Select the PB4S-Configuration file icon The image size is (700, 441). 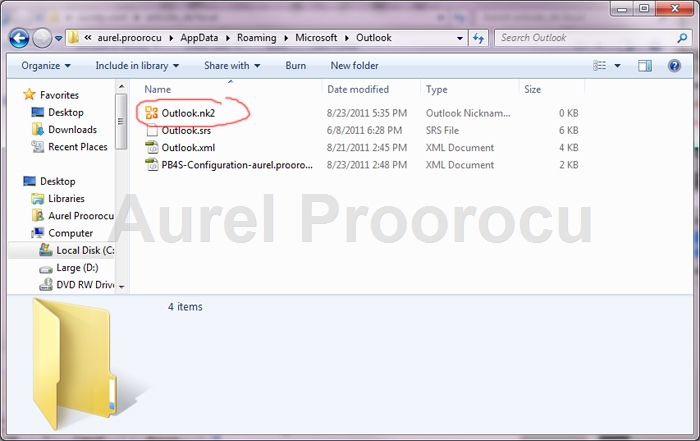(x=152, y=165)
